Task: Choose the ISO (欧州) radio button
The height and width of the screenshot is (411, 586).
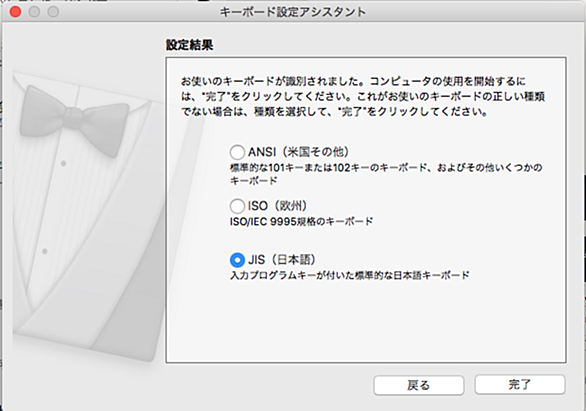Action: [x=237, y=206]
